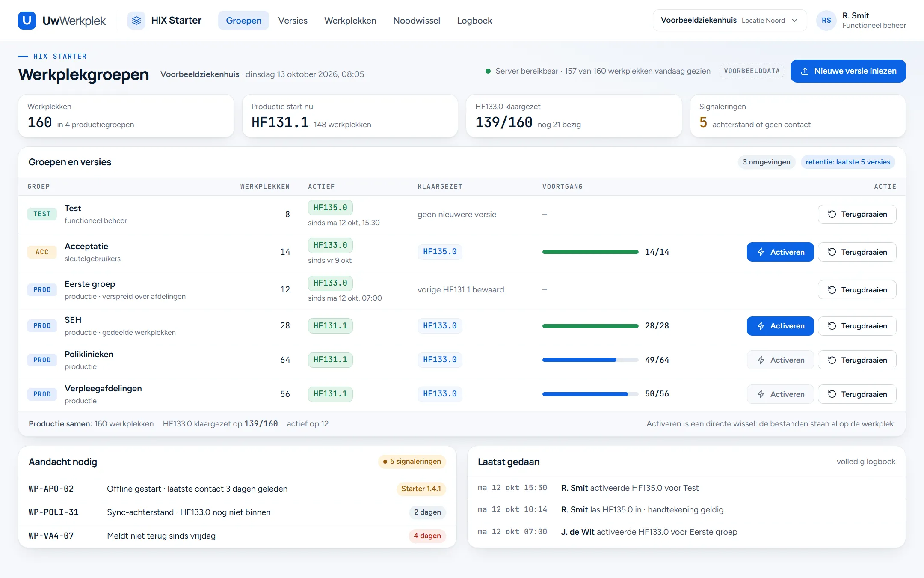Select the HF135.0 klaargezet chip for Acceptatie
This screenshot has width=924, height=578.
point(440,252)
